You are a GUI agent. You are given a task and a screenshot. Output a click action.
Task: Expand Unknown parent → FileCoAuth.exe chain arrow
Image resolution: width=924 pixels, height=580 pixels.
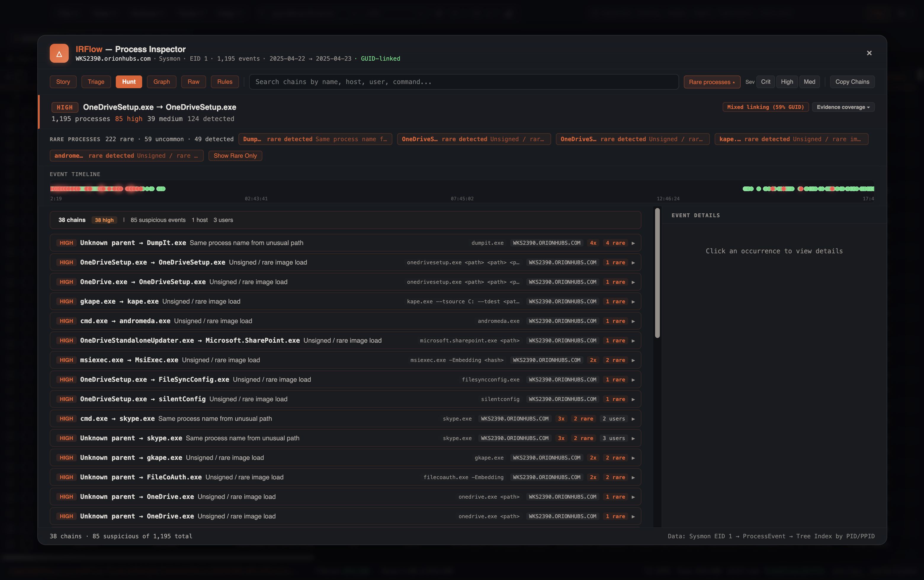coord(633,478)
